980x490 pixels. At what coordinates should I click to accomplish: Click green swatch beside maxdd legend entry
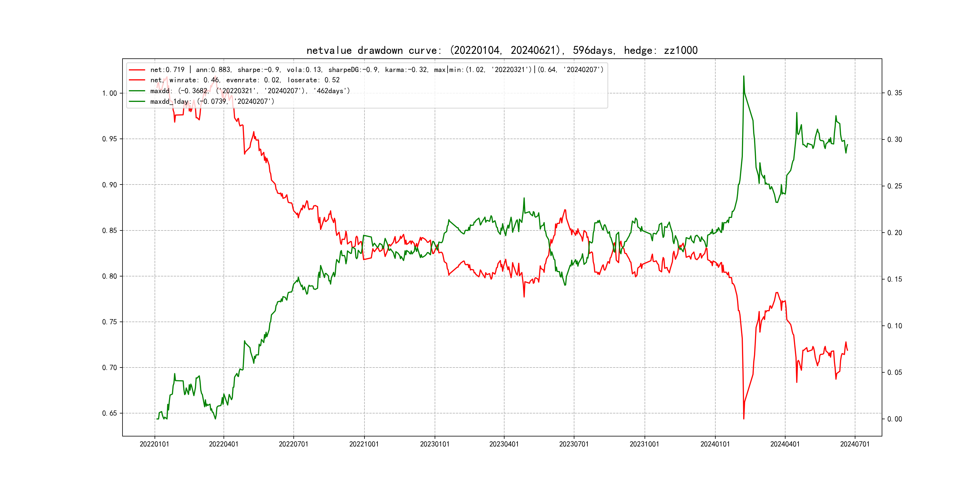click(137, 91)
